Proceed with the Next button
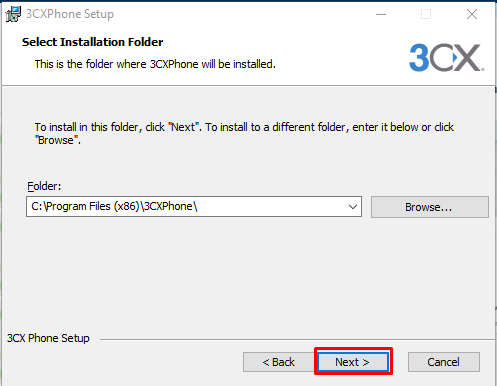Screen dimensions: 497x386 (353, 362)
